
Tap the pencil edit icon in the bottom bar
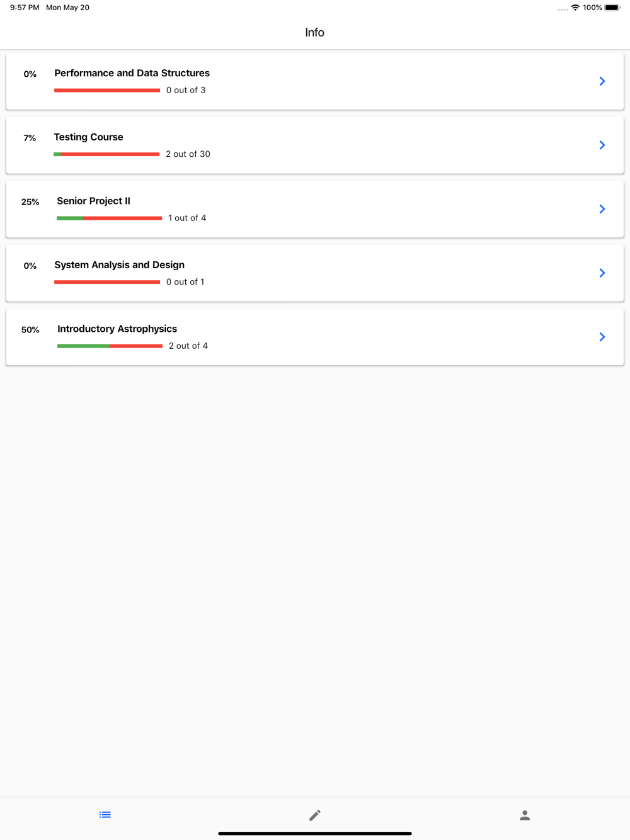click(x=315, y=815)
